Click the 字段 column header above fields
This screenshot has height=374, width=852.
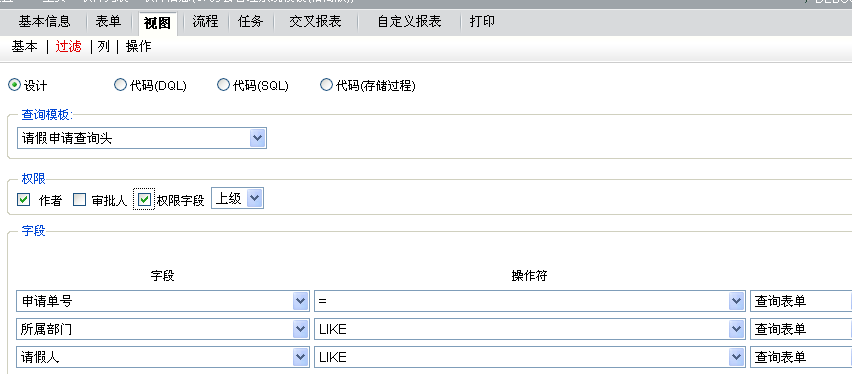click(x=162, y=276)
